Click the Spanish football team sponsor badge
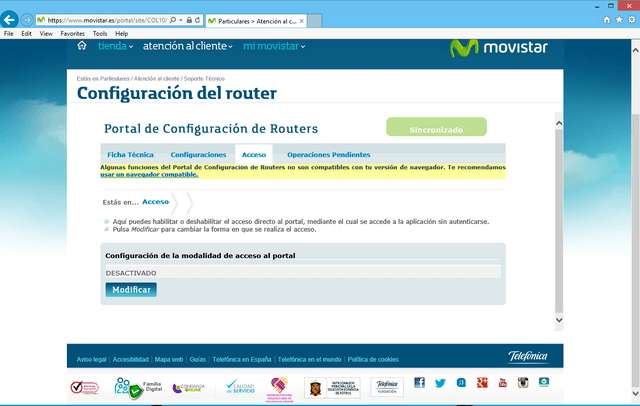 [x=332, y=388]
